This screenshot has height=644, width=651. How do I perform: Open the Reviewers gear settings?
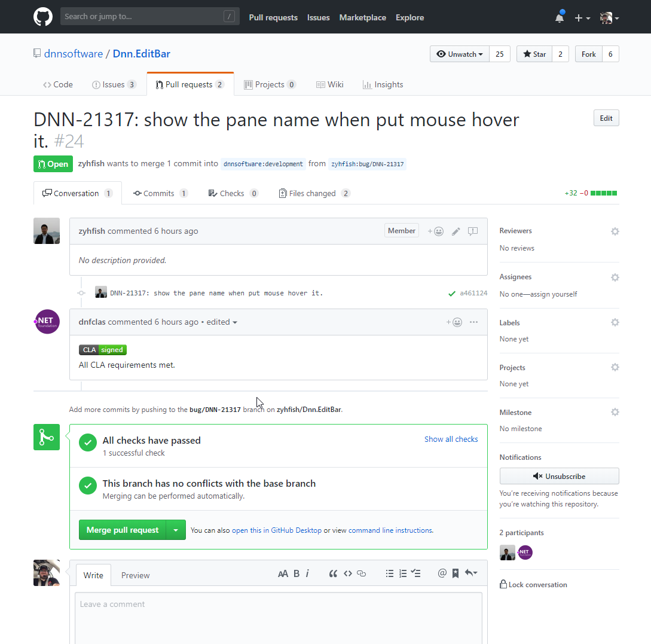click(x=615, y=231)
